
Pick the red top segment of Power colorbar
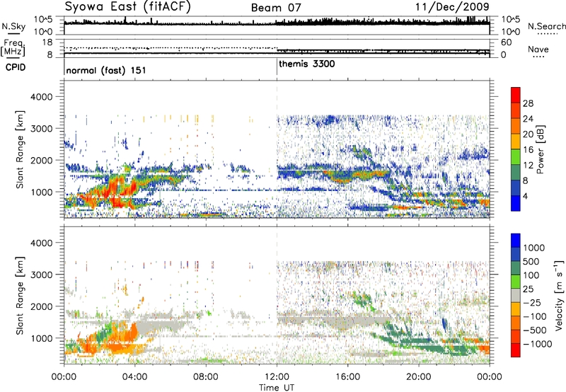[516, 96]
